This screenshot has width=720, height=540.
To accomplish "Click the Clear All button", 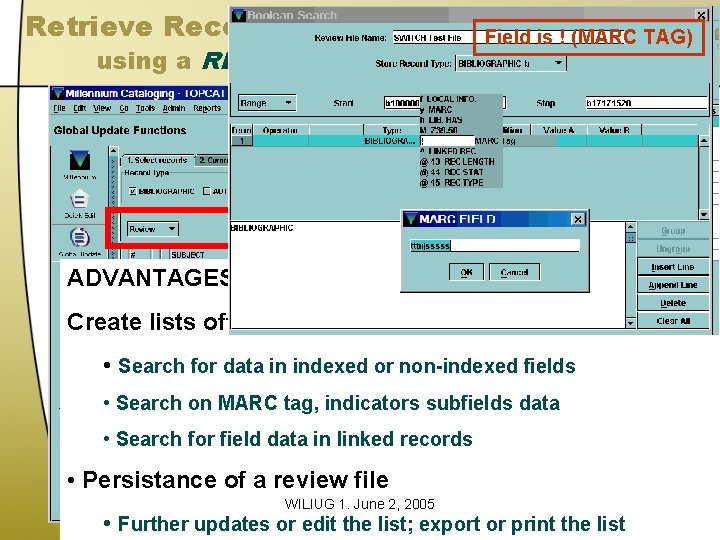I will tap(673, 321).
